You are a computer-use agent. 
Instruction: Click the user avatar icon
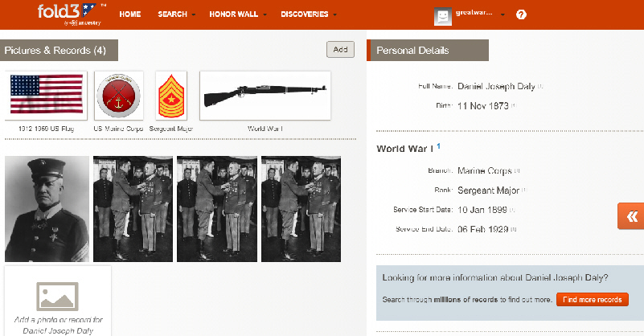point(443,15)
